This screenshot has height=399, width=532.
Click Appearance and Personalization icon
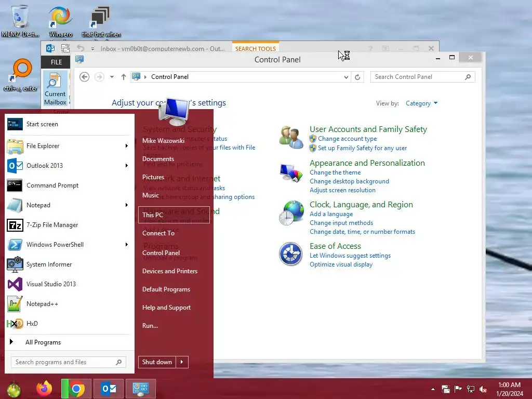(291, 172)
